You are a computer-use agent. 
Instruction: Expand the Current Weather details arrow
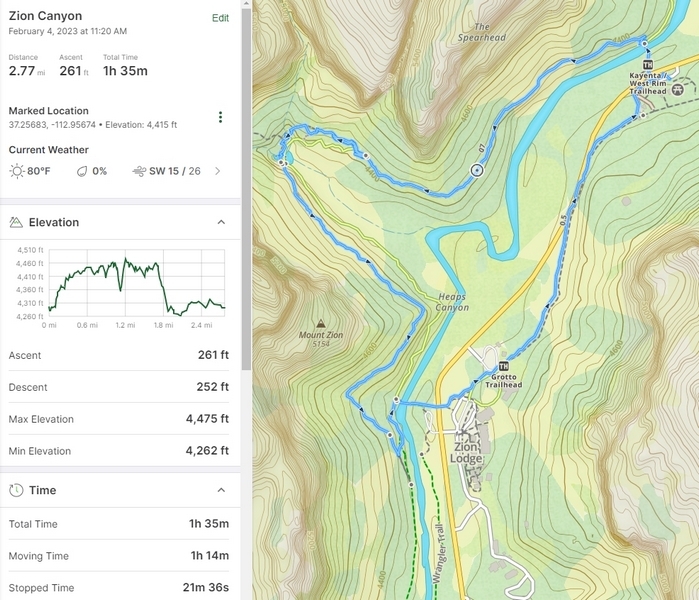point(218,171)
